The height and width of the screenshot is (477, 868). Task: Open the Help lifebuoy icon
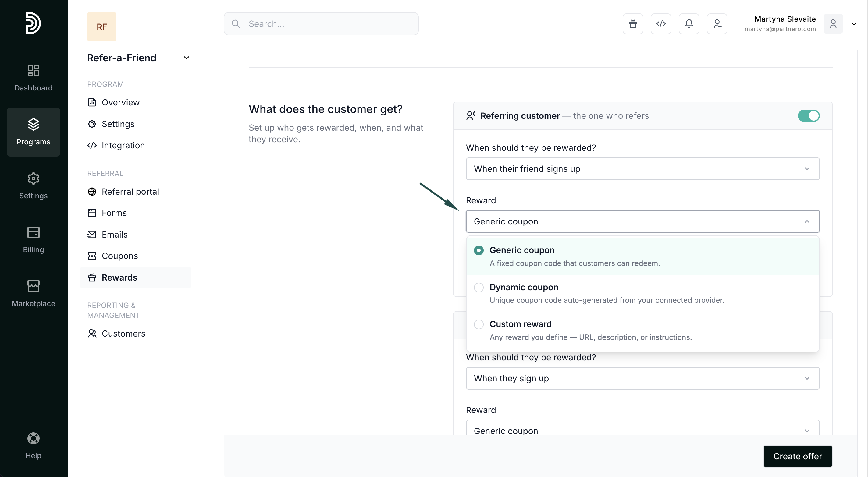[33, 438]
